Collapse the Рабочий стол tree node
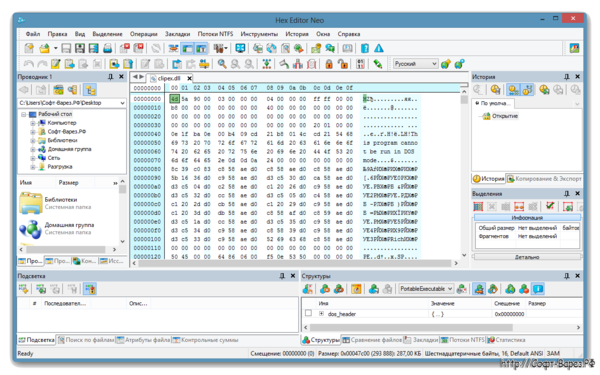Screen dimensions: 600x375 coord(24,114)
